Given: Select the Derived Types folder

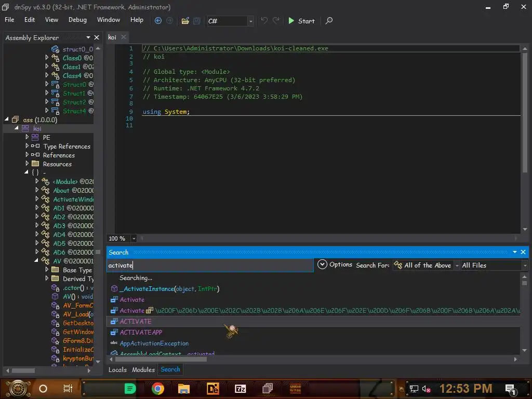Looking at the screenshot, I should click(x=78, y=278).
